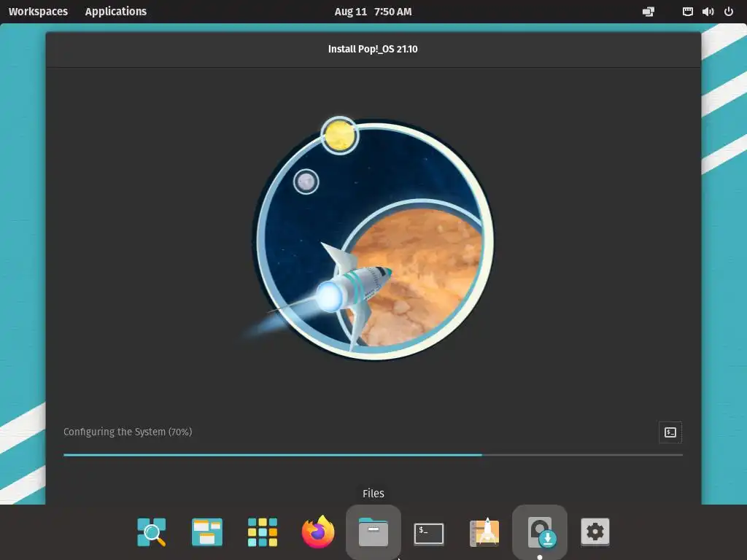This screenshot has height=560, width=747.
Task: Click the wired network icon in top bar
Action: tap(687, 12)
